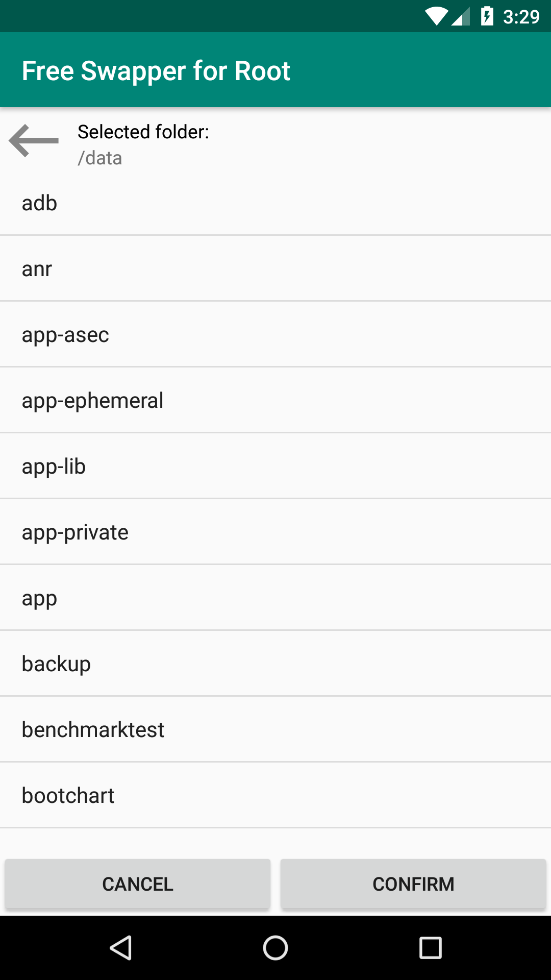Select the app-asec folder

tap(275, 334)
